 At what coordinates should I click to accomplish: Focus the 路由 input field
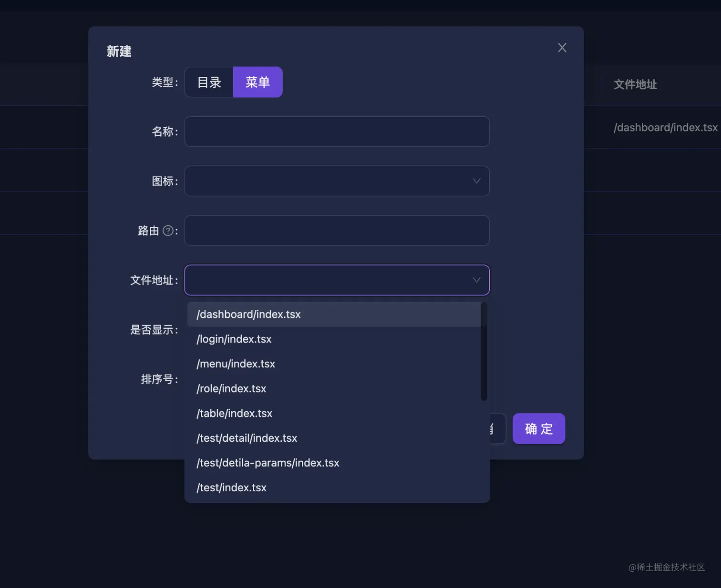[337, 231]
